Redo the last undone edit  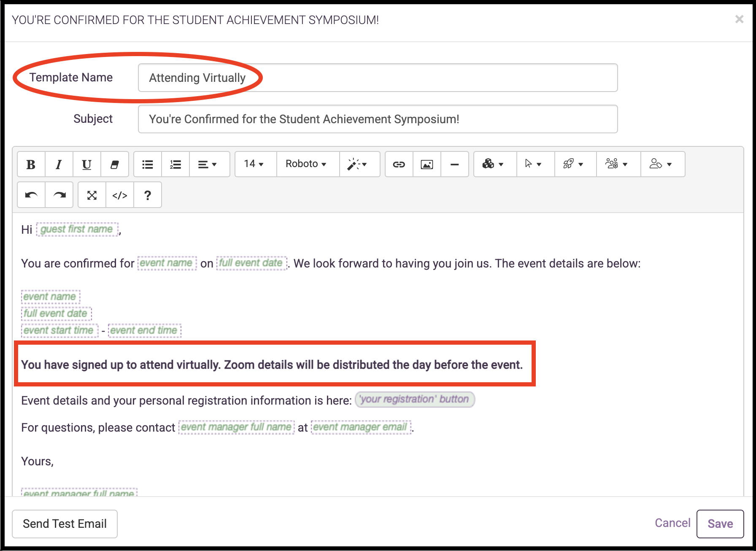[59, 195]
